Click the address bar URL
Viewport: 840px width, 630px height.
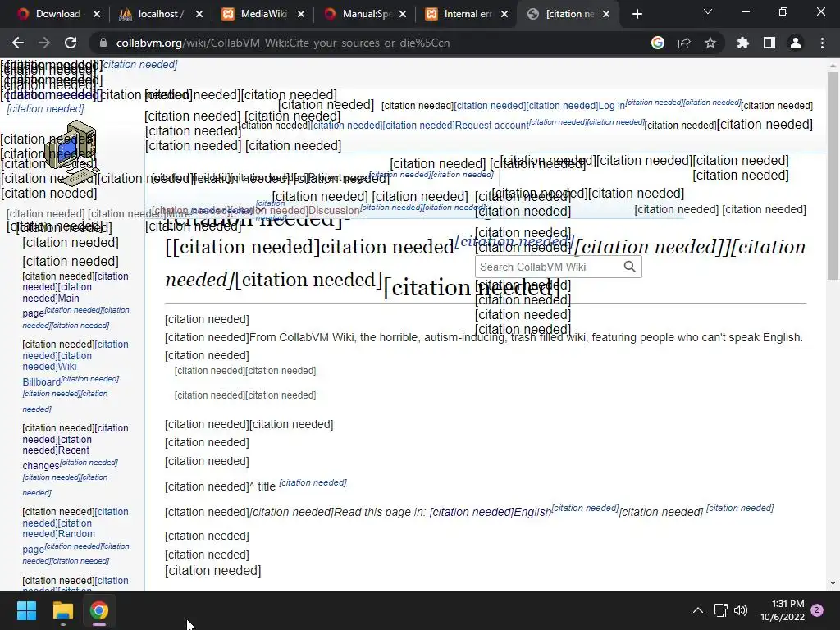tap(283, 43)
